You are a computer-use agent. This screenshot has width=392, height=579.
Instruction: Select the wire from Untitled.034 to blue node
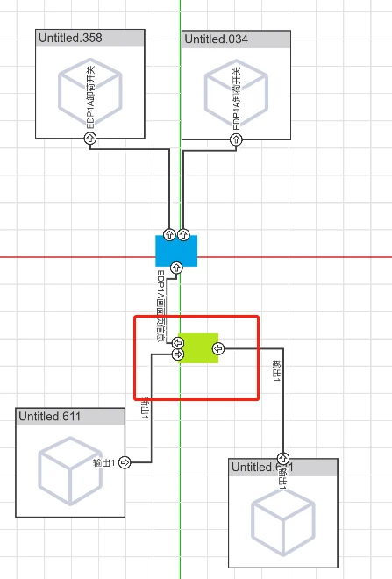tap(183, 184)
